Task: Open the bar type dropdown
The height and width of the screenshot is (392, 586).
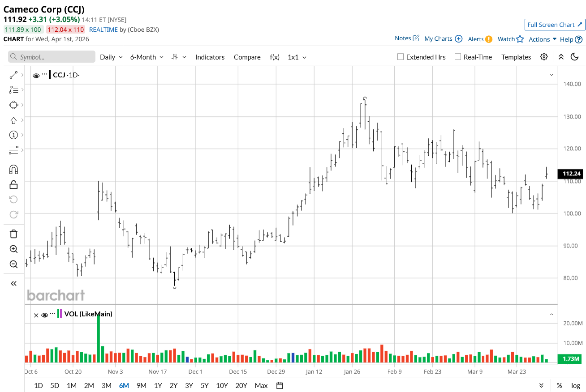Action: pyautogui.click(x=179, y=57)
